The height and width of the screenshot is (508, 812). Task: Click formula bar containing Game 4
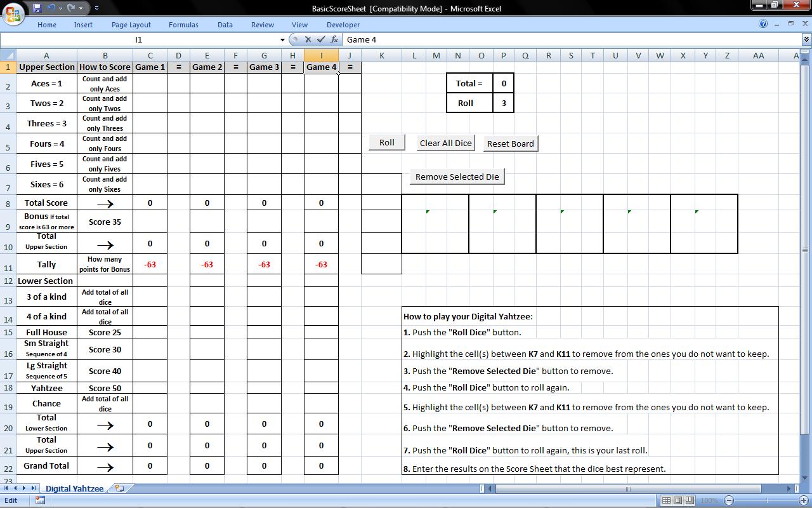571,39
